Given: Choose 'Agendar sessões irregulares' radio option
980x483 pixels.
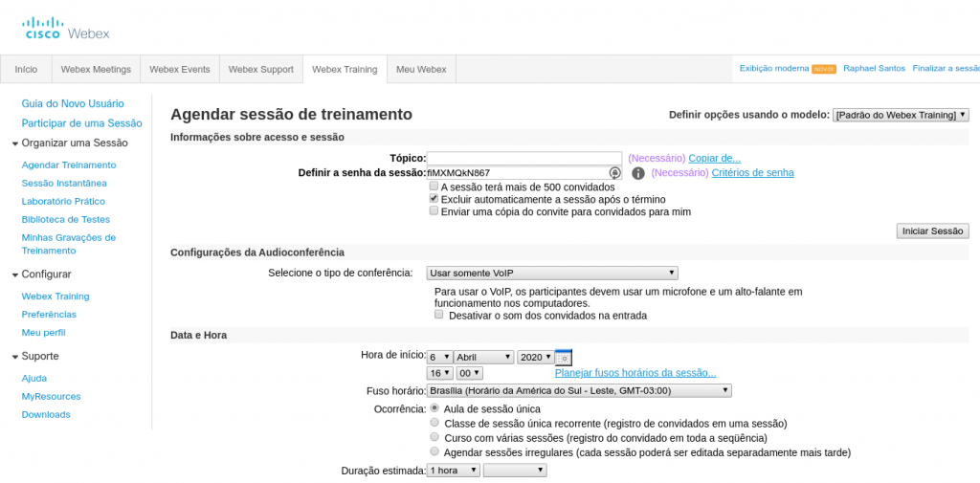Looking at the screenshot, I should [434, 451].
